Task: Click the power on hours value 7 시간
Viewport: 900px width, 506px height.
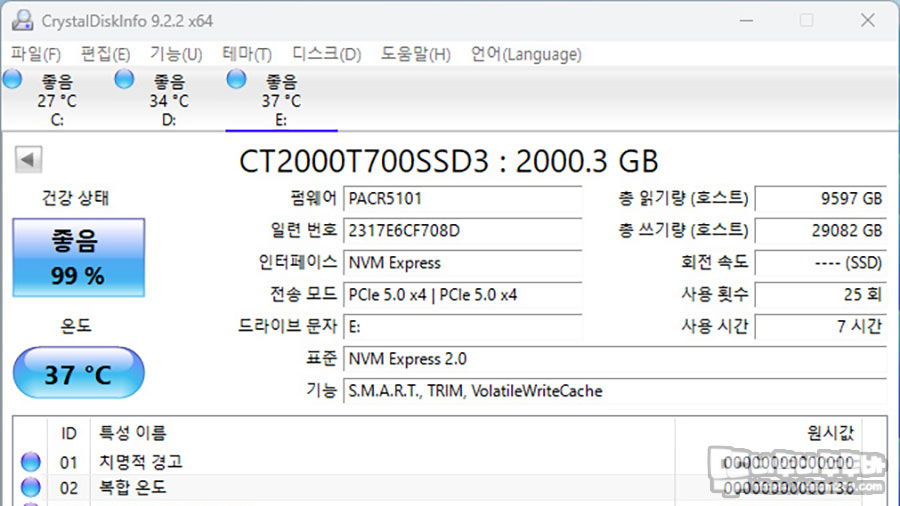Action: point(821,327)
